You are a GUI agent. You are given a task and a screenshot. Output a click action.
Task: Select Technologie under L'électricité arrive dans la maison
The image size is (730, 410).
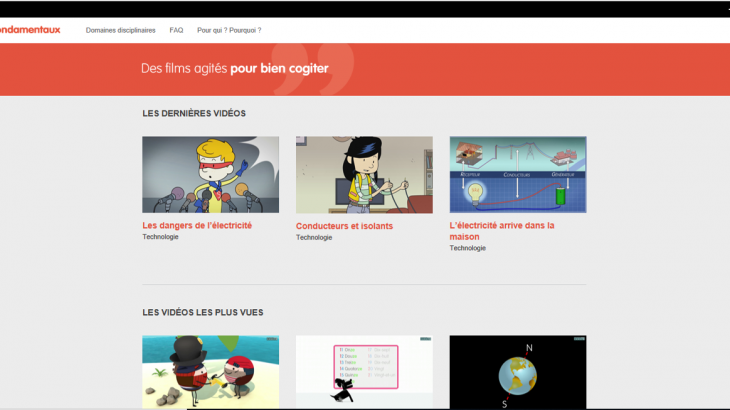tap(468, 248)
